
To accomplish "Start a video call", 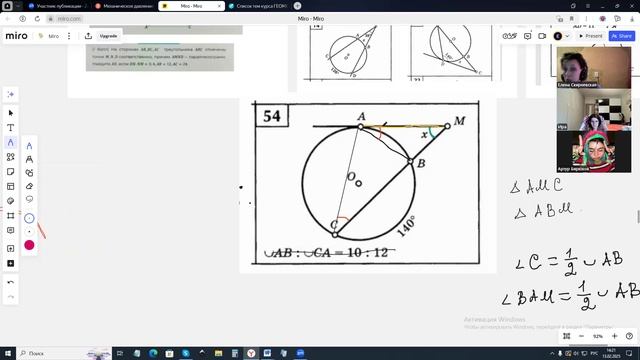I will (542, 36).
